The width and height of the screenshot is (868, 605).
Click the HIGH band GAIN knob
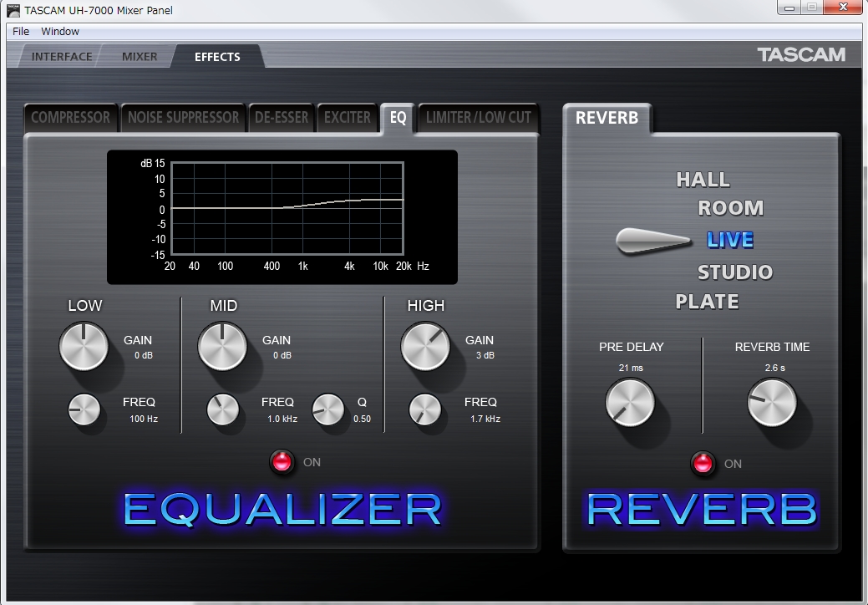[x=425, y=346]
